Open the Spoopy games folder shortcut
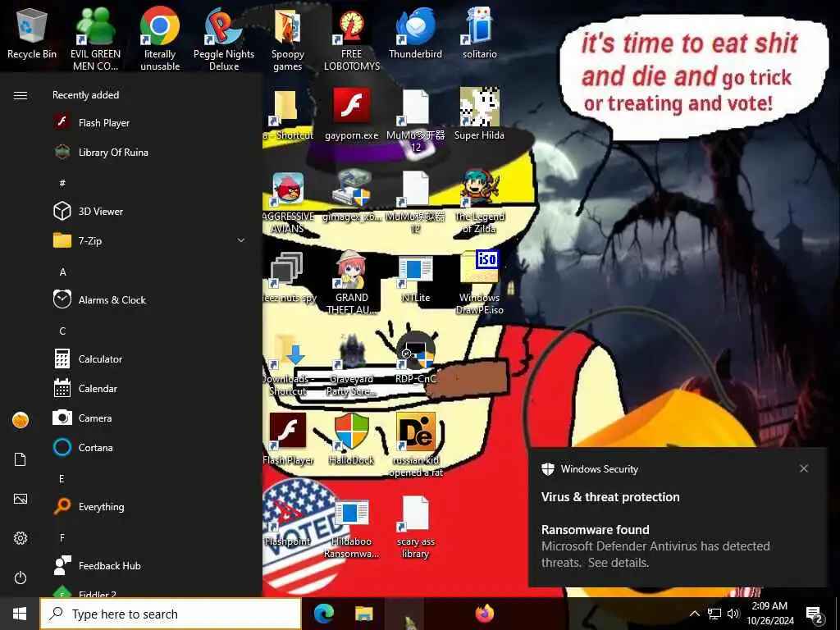This screenshot has height=630, width=840. pyautogui.click(x=288, y=39)
